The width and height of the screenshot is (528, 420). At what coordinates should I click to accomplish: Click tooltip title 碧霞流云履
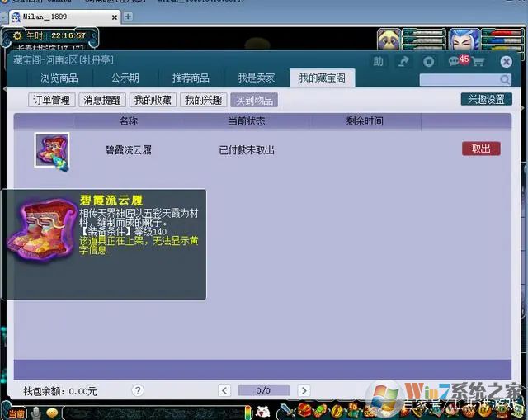pos(111,201)
